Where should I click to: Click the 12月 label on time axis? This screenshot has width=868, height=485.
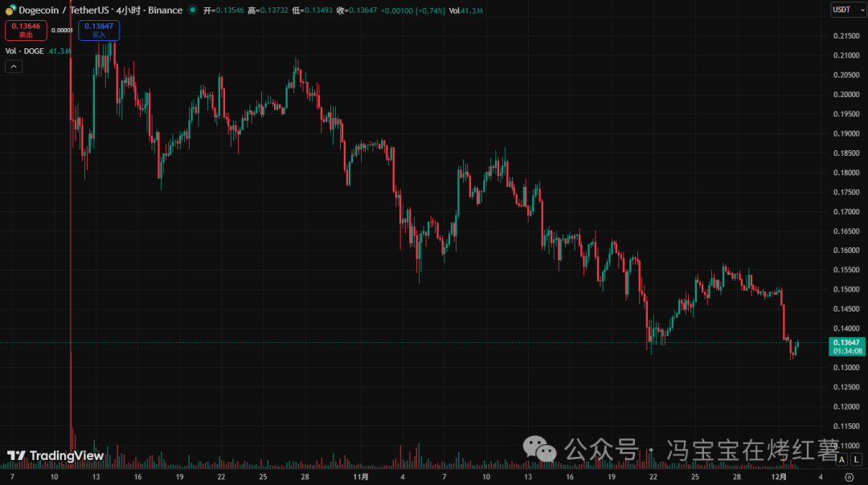[x=779, y=477]
